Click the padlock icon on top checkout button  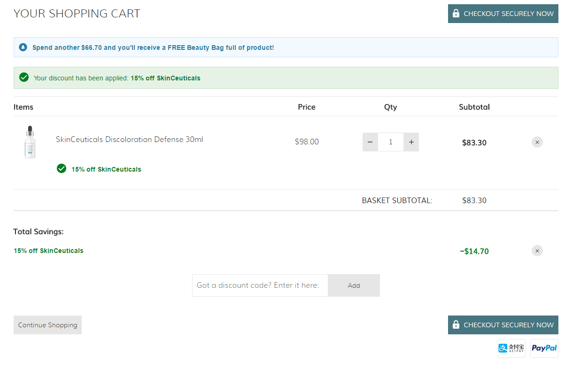tap(456, 13)
